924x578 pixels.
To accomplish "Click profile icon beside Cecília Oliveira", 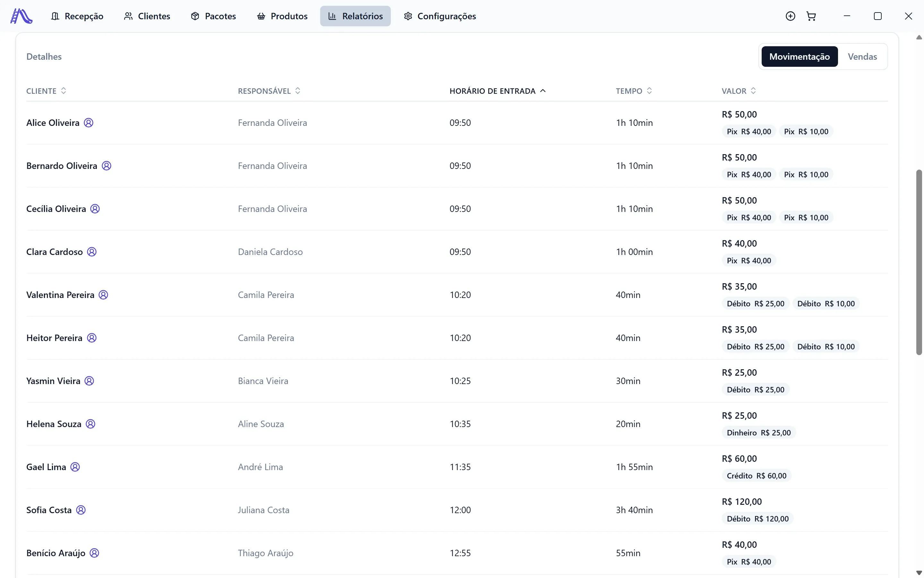I will [95, 209].
